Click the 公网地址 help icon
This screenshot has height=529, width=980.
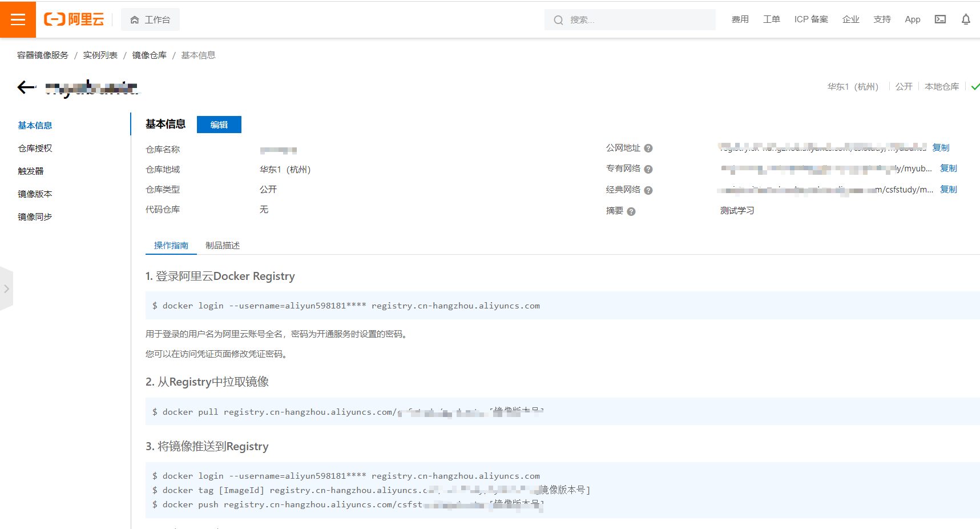click(648, 149)
